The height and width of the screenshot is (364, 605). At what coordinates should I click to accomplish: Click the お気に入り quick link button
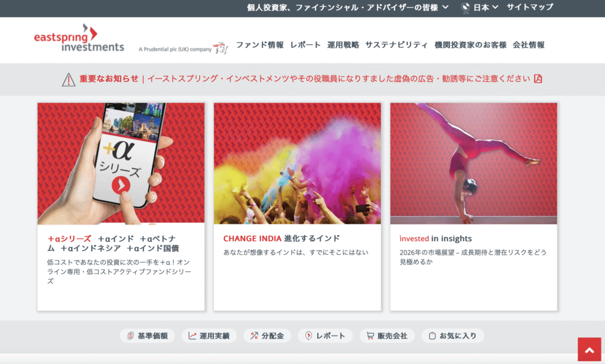click(453, 336)
